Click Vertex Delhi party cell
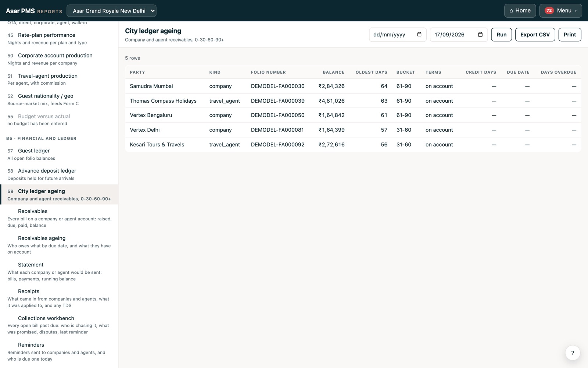 pos(145,130)
